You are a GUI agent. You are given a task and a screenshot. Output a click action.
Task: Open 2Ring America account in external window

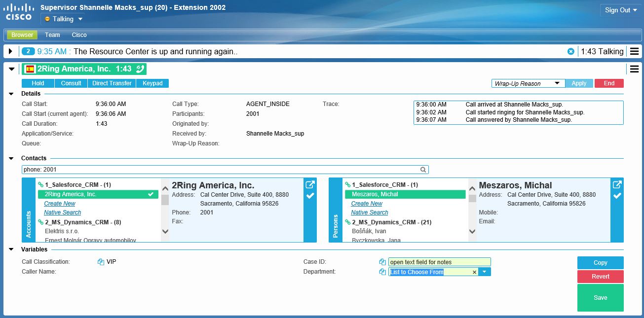(310, 185)
